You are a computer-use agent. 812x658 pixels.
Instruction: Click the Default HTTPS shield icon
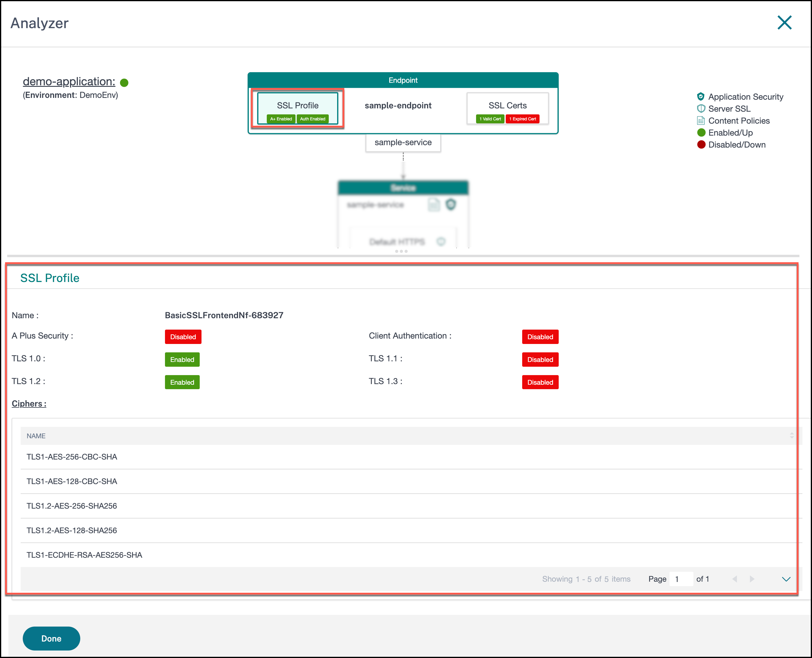(441, 242)
